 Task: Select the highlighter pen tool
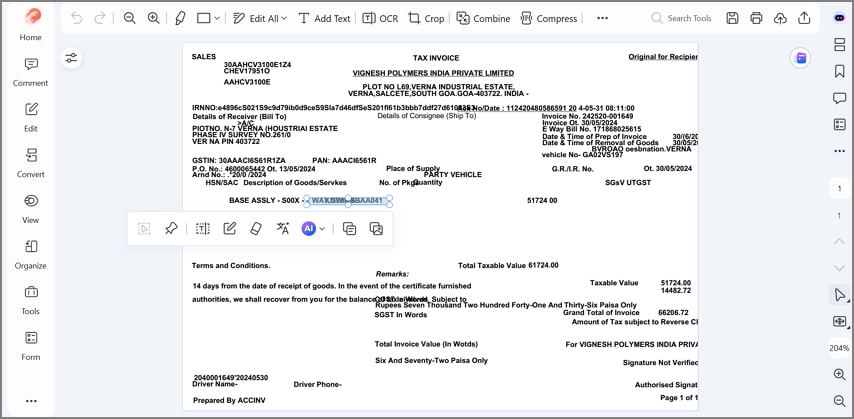click(180, 19)
